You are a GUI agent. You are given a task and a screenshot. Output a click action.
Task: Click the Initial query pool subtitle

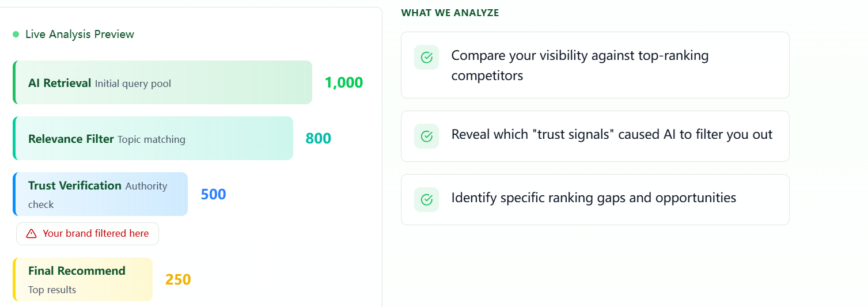pos(133,84)
